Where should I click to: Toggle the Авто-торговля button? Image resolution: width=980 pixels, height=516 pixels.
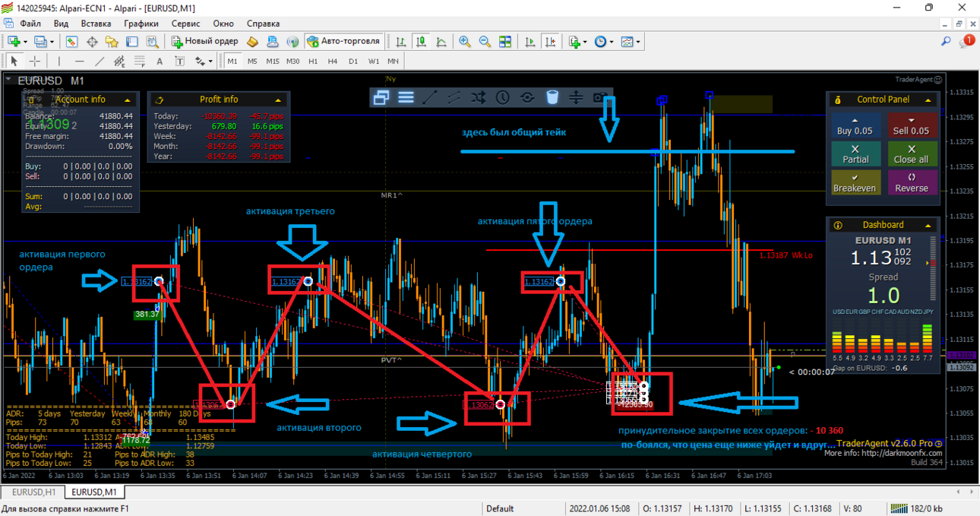pos(343,42)
